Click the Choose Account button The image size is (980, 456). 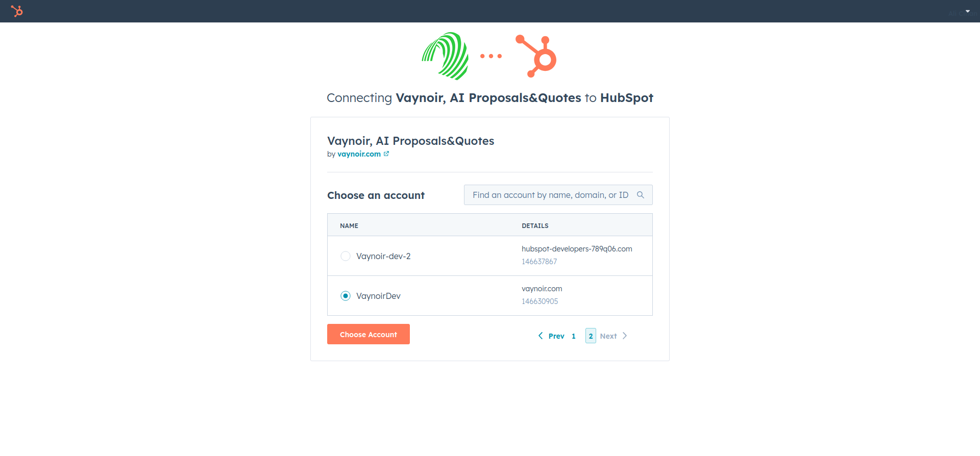[369, 334]
